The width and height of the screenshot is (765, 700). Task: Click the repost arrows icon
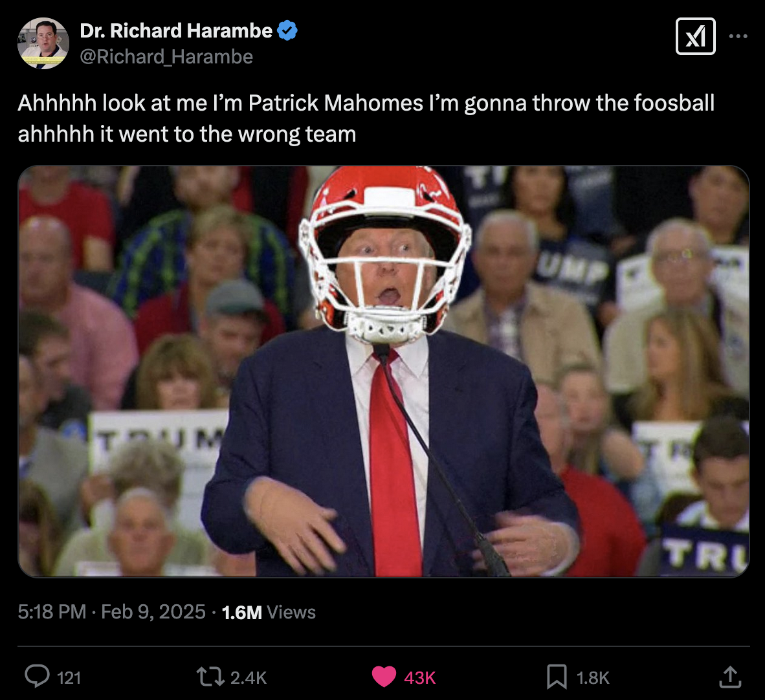[210, 677]
